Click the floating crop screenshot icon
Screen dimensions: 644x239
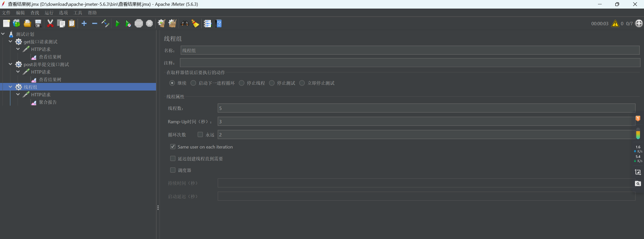point(638,172)
